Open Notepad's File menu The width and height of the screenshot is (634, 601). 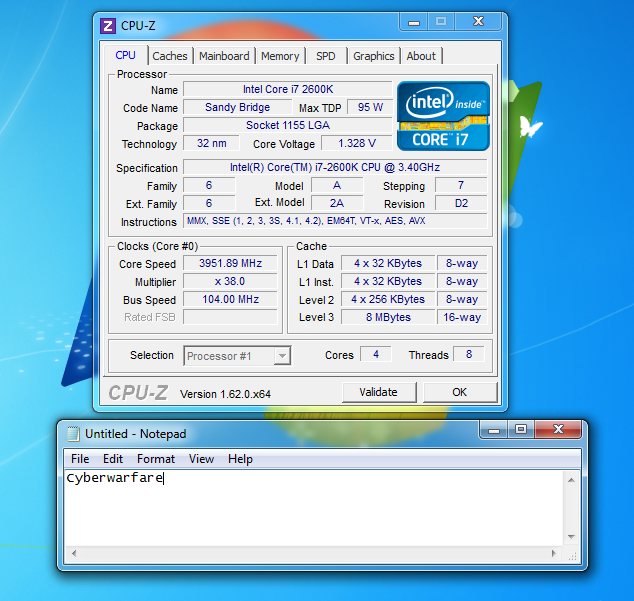pyautogui.click(x=80, y=459)
